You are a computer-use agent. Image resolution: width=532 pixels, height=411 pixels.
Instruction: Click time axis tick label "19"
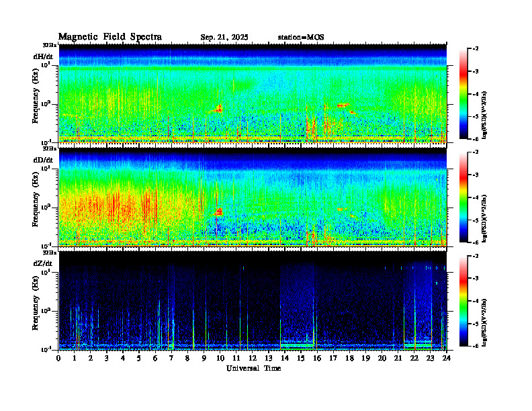pyautogui.click(x=365, y=358)
